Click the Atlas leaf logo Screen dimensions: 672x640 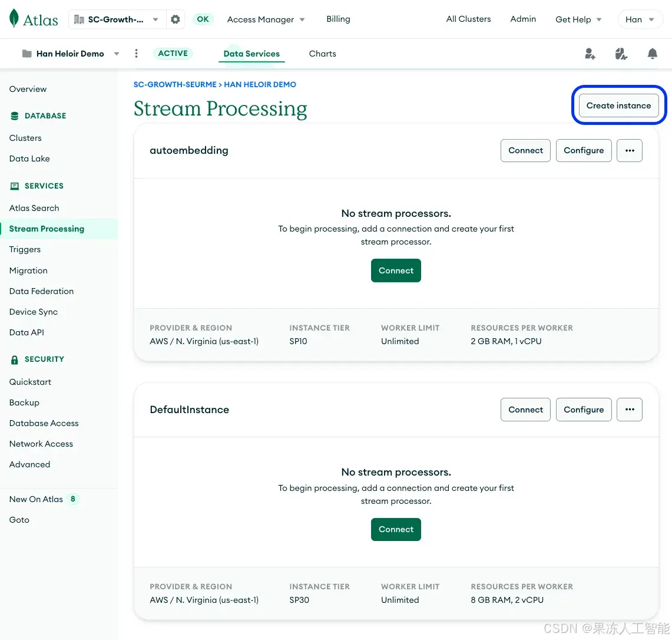coord(14,18)
